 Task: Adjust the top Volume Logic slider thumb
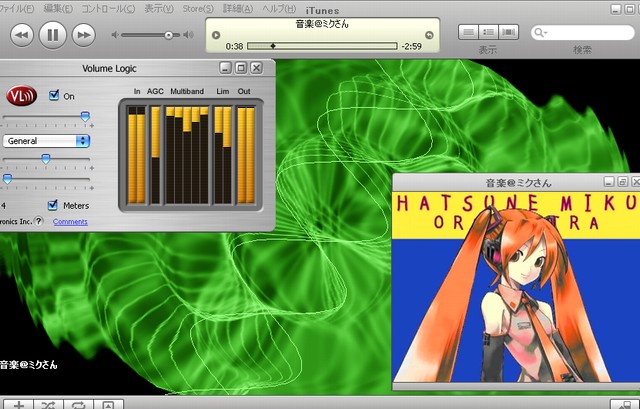click(x=85, y=117)
